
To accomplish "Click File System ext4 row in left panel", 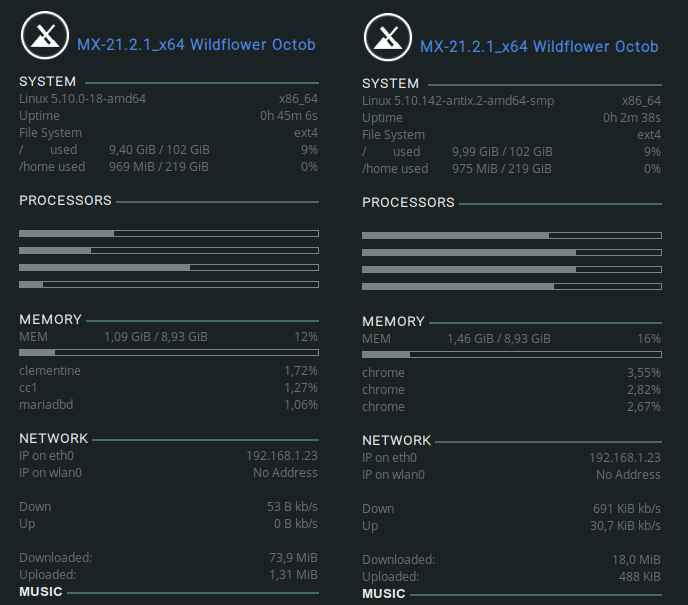I will tap(168, 133).
